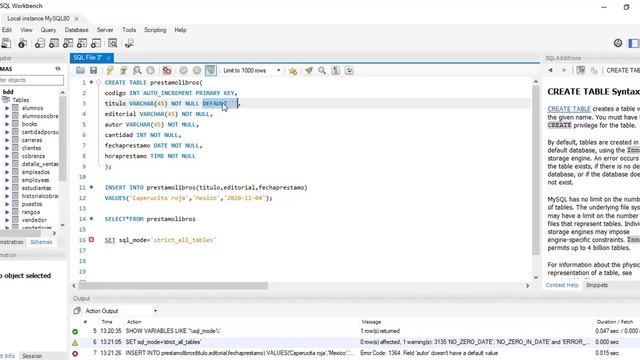Screen dimensions: 640x360
Task: Toggle the auto-commit mode button
Action: pos(211,71)
